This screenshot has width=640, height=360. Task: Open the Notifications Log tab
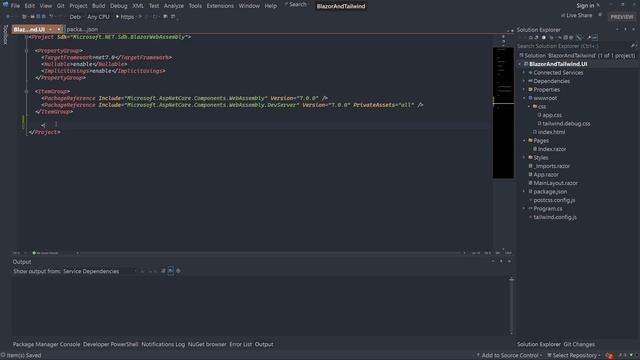click(x=163, y=344)
